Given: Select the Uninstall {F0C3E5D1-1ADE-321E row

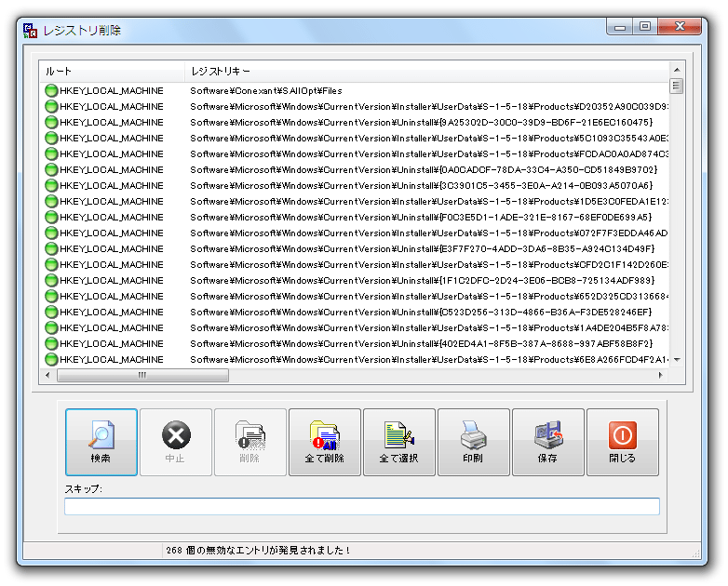Looking at the screenshot, I should (x=354, y=217).
